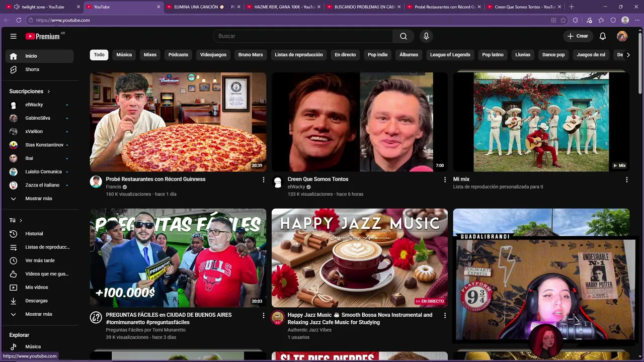The width and height of the screenshot is (644, 362).
Task: Open Francis channel avatar
Action: [x=96, y=182]
